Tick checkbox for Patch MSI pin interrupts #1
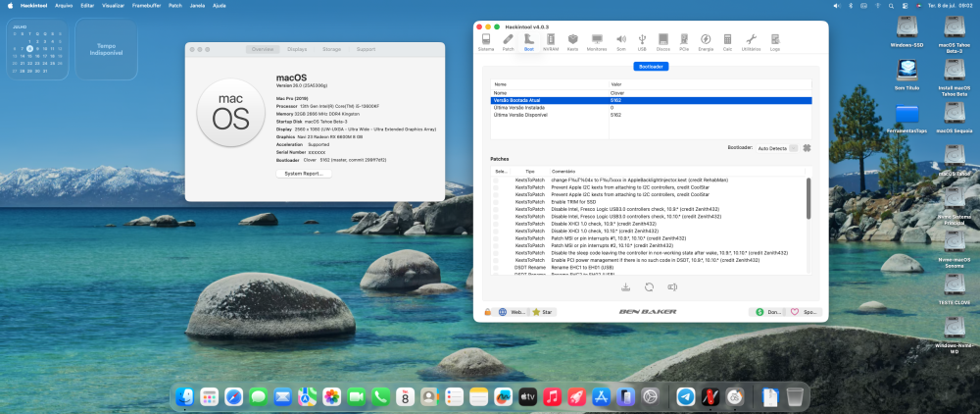The height and width of the screenshot is (414, 980). (496, 238)
